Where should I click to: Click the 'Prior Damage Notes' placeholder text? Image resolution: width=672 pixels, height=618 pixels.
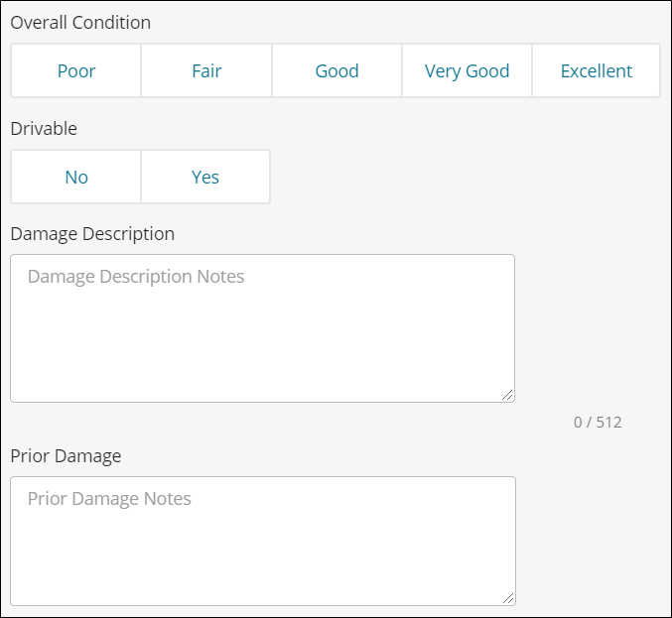[109, 499]
